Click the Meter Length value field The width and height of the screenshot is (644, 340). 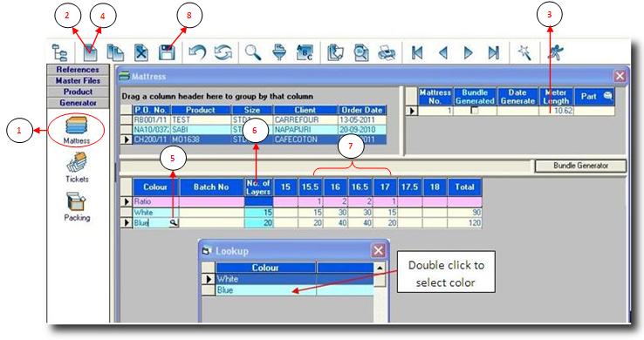[556, 111]
